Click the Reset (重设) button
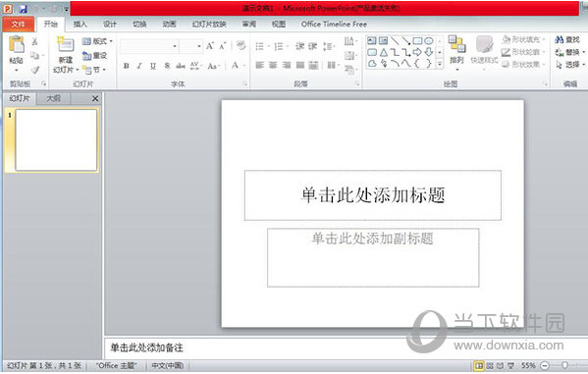588x374 pixels. coord(94,56)
